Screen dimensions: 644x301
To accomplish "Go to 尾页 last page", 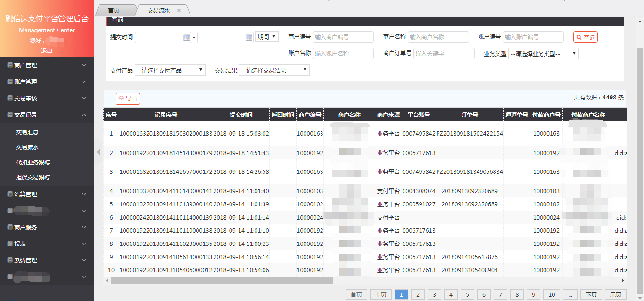I will (616, 294).
